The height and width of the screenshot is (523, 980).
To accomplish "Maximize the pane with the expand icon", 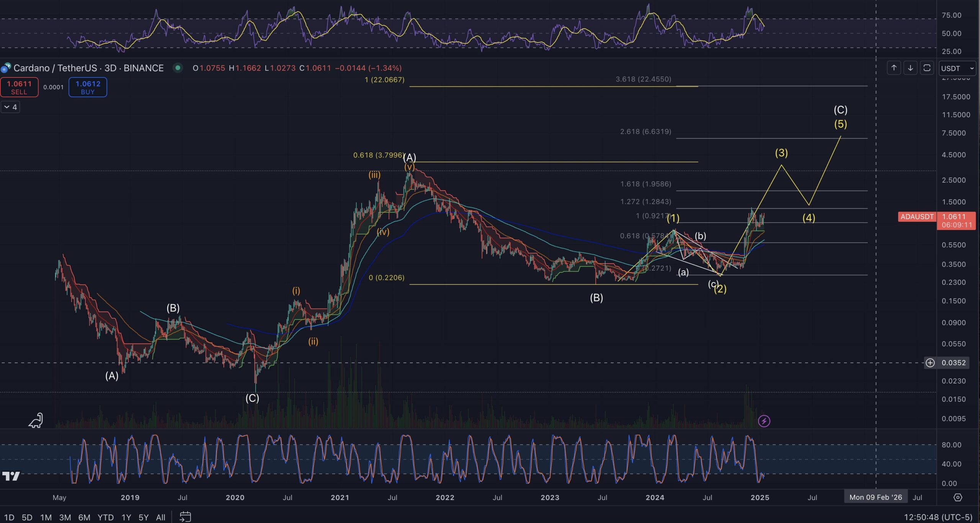I will pos(928,68).
